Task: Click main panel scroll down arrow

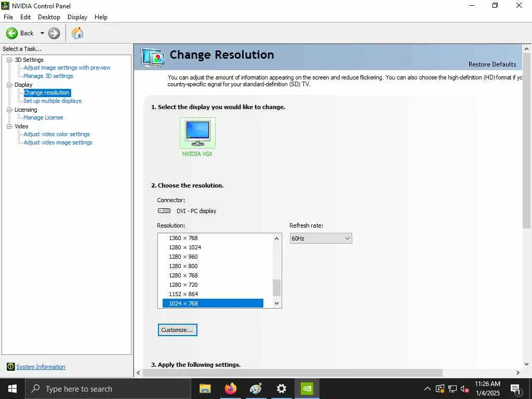Action: [527, 364]
